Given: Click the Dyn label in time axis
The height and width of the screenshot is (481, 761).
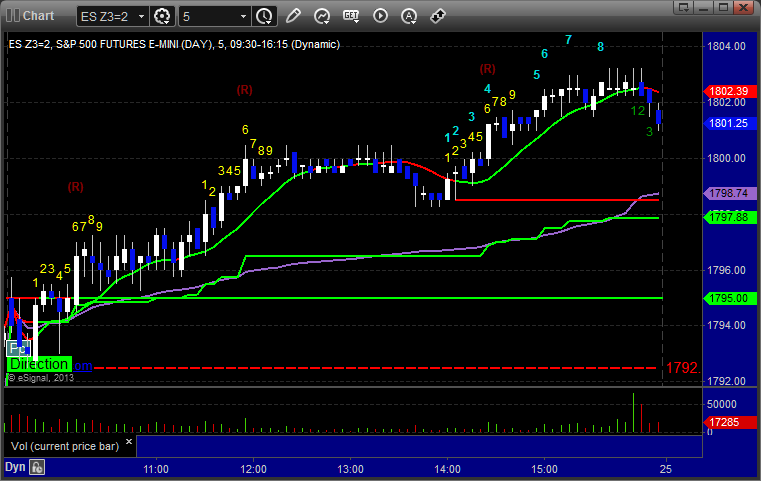Looking at the screenshot, I should [x=15, y=467].
